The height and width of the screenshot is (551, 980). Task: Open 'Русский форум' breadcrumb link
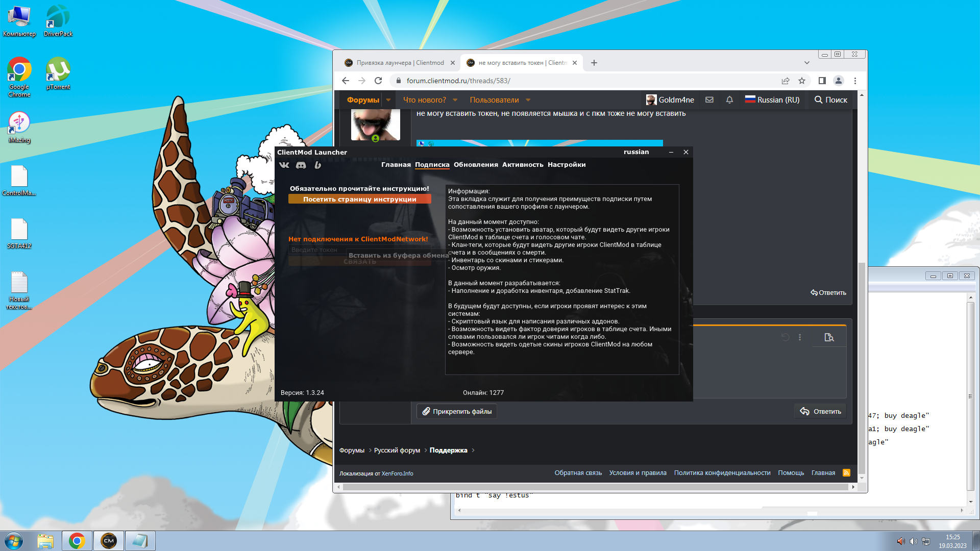point(397,450)
